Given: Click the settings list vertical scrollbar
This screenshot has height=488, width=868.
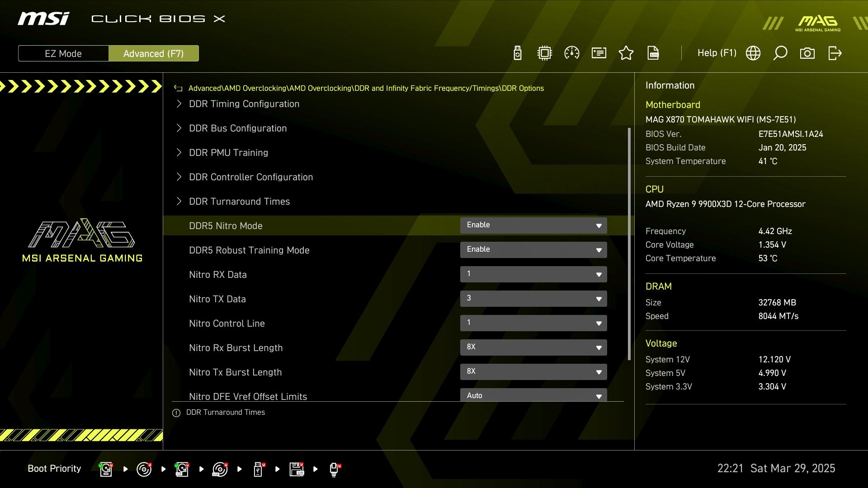Looking at the screenshot, I should [x=629, y=244].
